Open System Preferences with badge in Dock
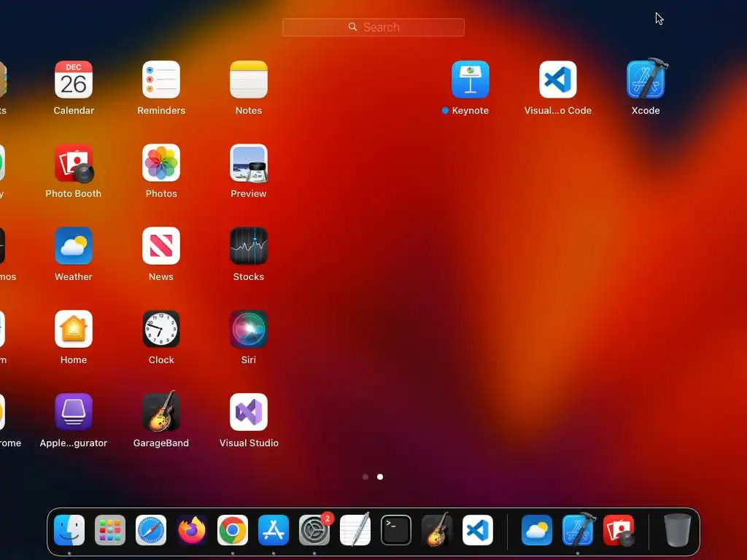747x560 pixels. (314, 530)
